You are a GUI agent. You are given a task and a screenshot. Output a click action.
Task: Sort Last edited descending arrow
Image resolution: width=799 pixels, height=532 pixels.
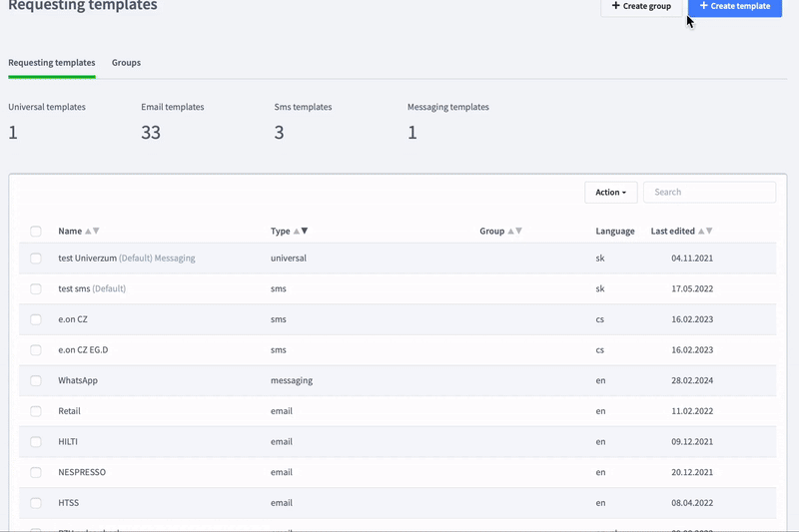pos(709,232)
